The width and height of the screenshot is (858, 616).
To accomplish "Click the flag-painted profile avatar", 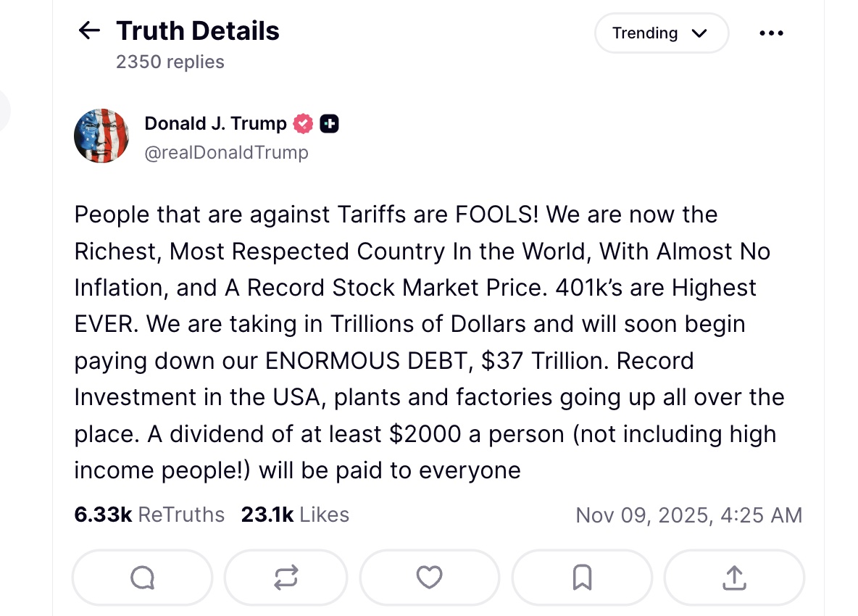I will coord(101,136).
